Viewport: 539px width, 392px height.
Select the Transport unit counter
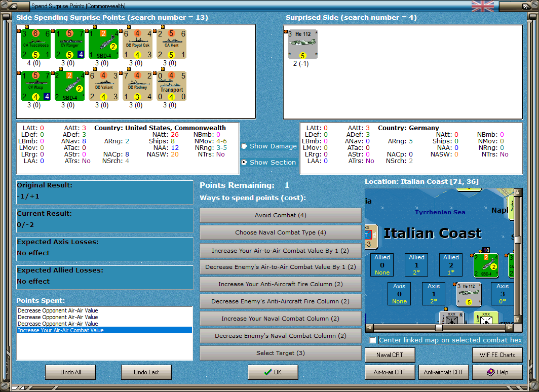pyautogui.click(x=172, y=86)
